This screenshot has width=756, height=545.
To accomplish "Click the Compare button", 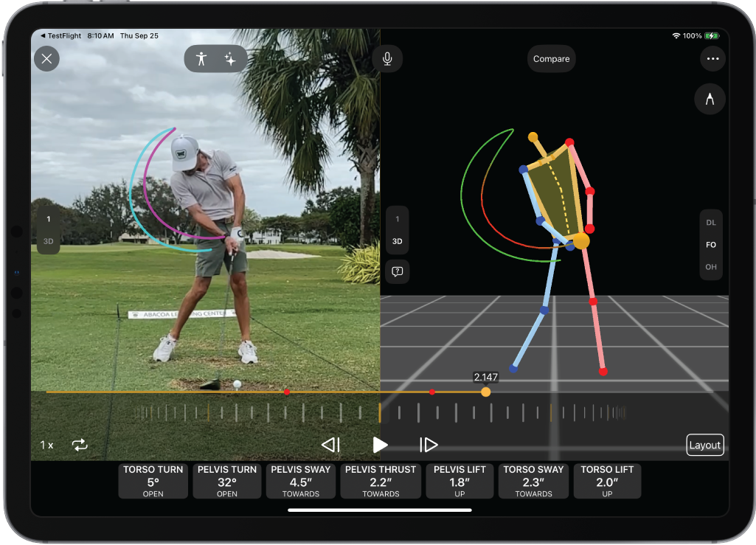I will [551, 59].
